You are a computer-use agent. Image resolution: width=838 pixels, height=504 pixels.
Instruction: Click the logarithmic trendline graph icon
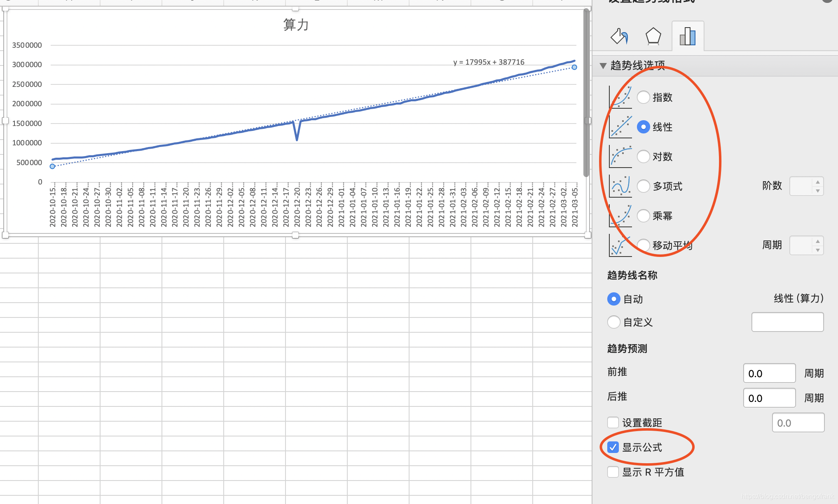pos(620,156)
